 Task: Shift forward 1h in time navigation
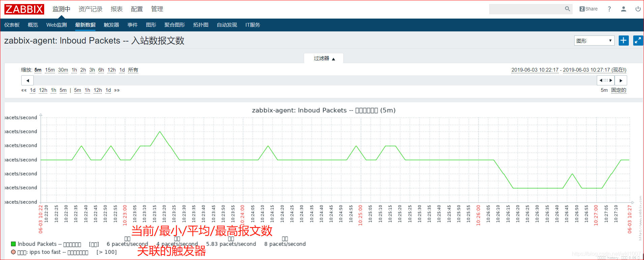pyautogui.click(x=87, y=90)
